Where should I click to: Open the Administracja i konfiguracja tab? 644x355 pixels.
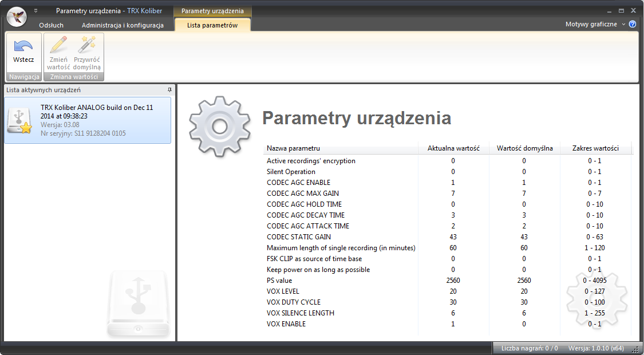pos(123,25)
